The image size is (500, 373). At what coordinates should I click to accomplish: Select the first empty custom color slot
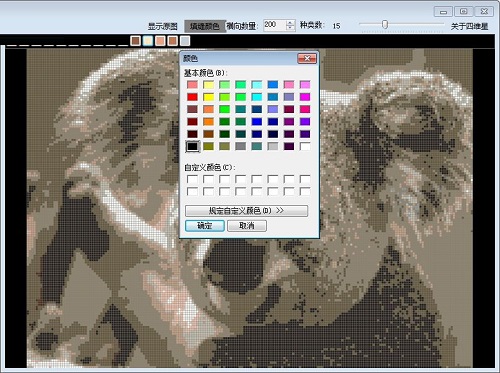pos(192,179)
